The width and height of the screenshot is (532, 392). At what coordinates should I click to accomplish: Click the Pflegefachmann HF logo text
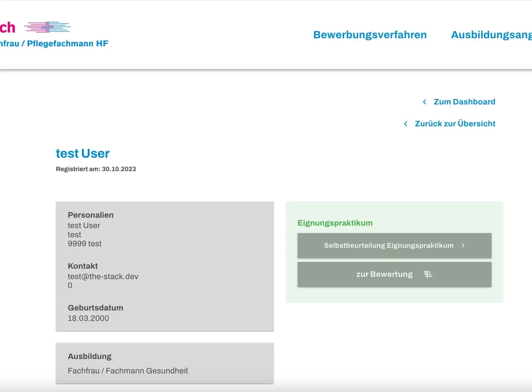click(54, 44)
